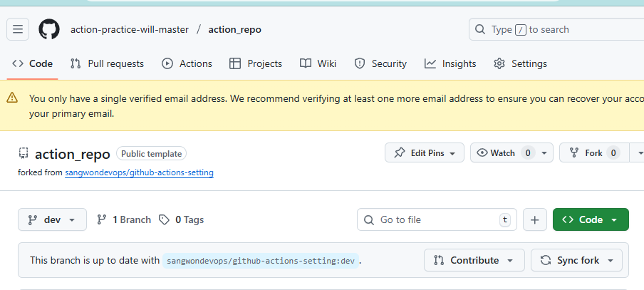Click the warning triangle alert icon

[13, 98]
